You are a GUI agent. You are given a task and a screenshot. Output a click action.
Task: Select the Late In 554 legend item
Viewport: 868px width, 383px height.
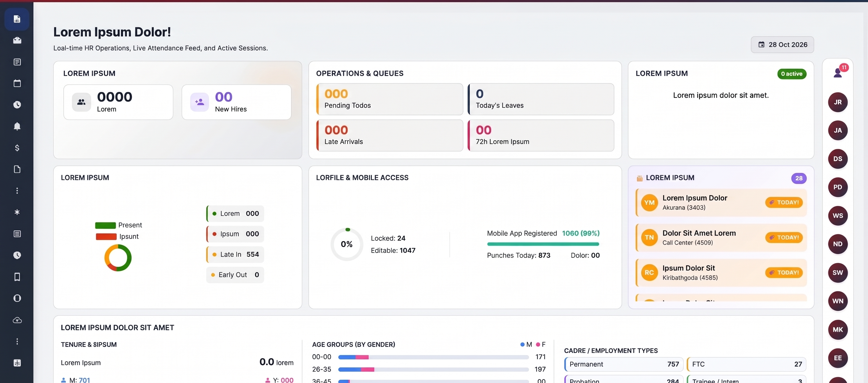click(235, 255)
